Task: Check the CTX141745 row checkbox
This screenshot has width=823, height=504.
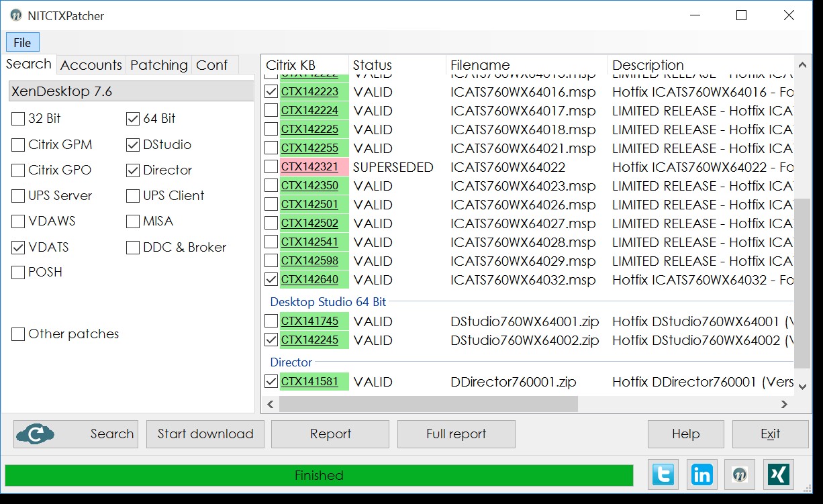Action: 271,321
